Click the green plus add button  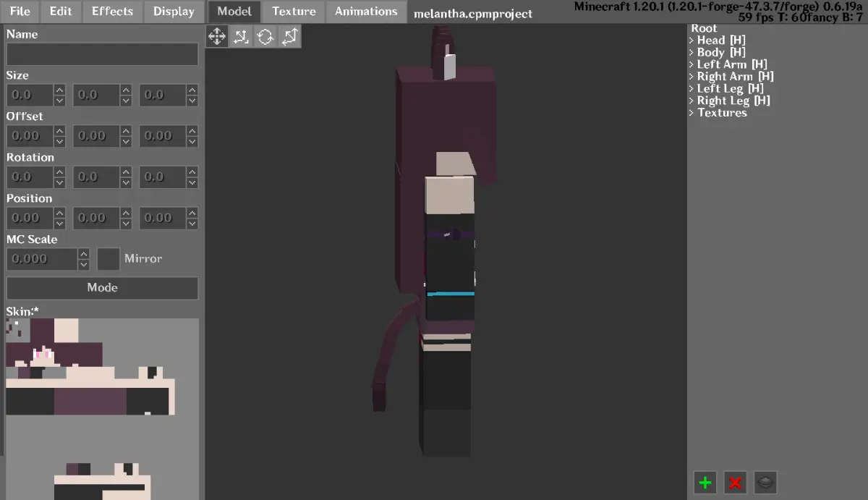pyautogui.click(x=705, y=482)
